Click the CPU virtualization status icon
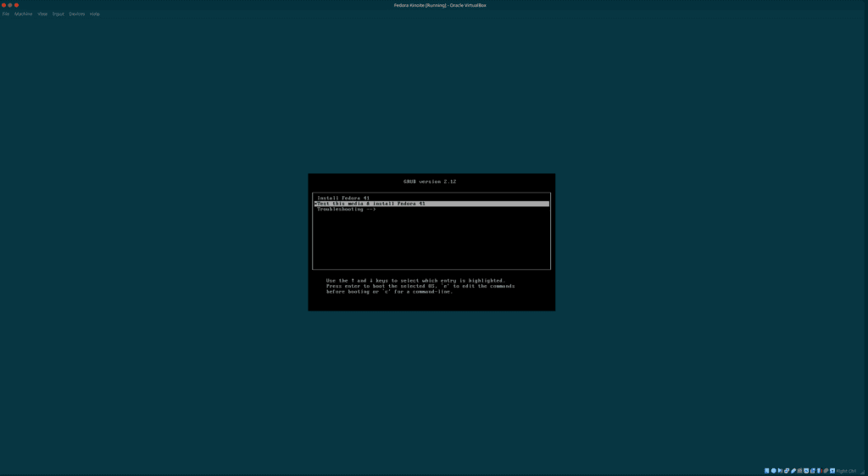Viewport: 868px width, 476px height. (x=819, y=471)
